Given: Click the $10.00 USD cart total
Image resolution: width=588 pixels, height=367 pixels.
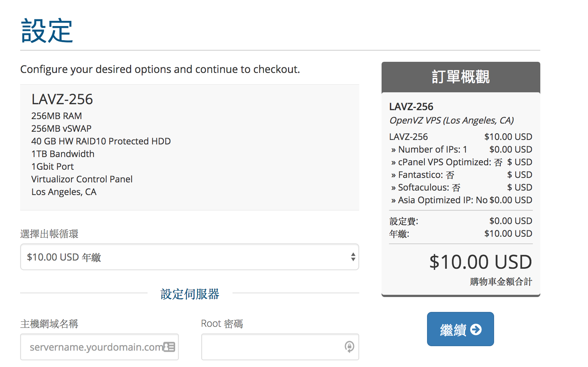Looking at the screenshot, I should point(481,262).
